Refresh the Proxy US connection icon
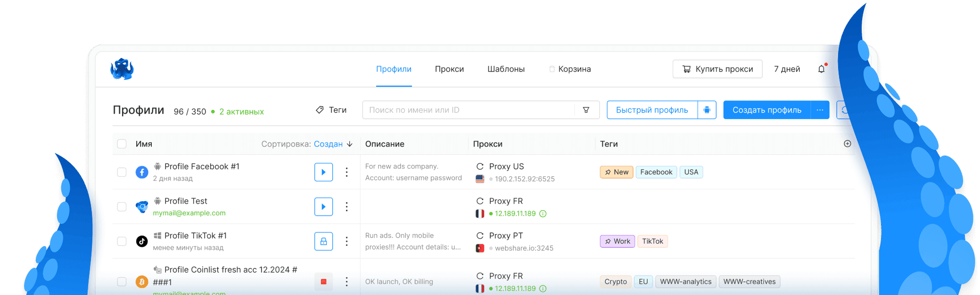980x295 pixels. (x=480, y=166)
